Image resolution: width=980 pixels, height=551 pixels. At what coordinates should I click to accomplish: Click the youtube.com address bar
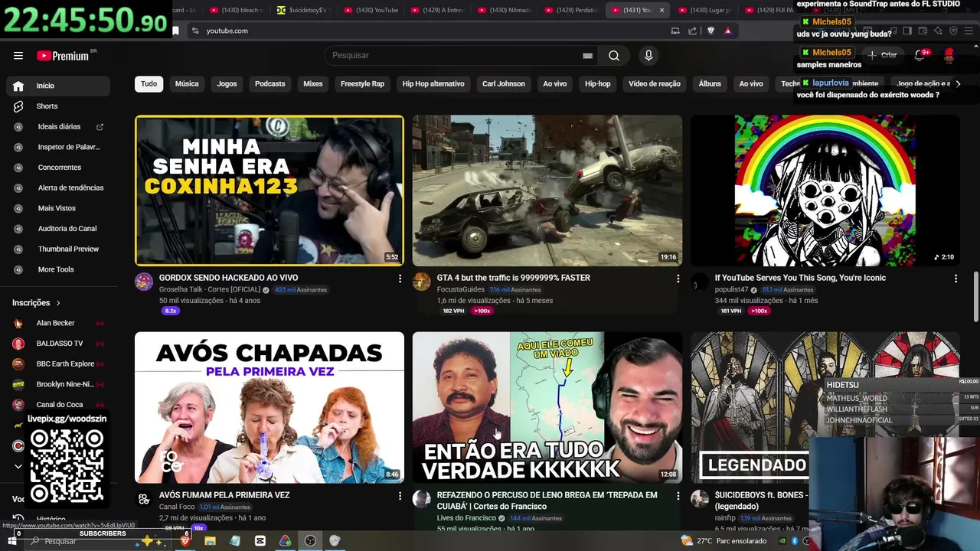click(x=429, y=31)
